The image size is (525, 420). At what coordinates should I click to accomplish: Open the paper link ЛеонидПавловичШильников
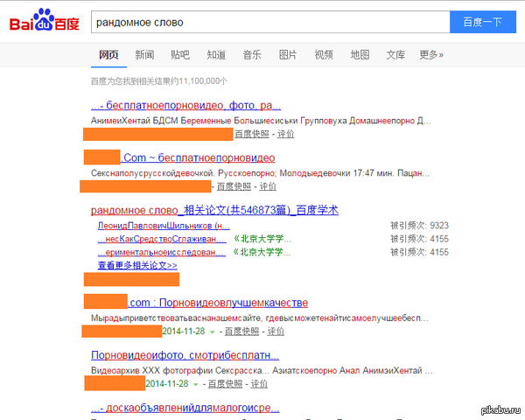pos(164,226)
